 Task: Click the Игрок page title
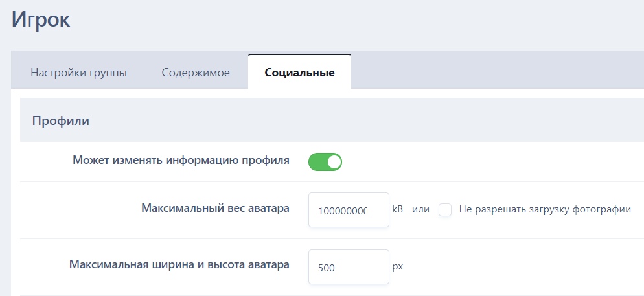pos(41,19)
